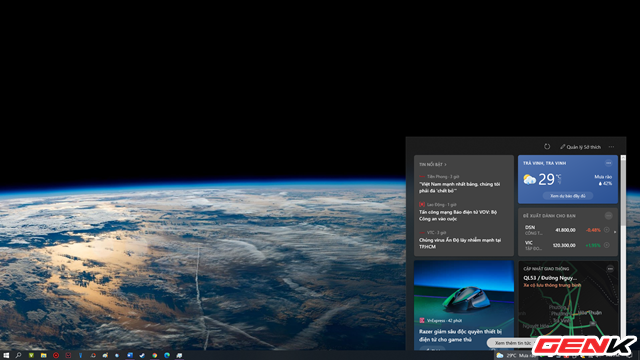Expand the TIN NỔI BẬT headlines section
This screenshot has width=640, height=360.
coord(433,164)
